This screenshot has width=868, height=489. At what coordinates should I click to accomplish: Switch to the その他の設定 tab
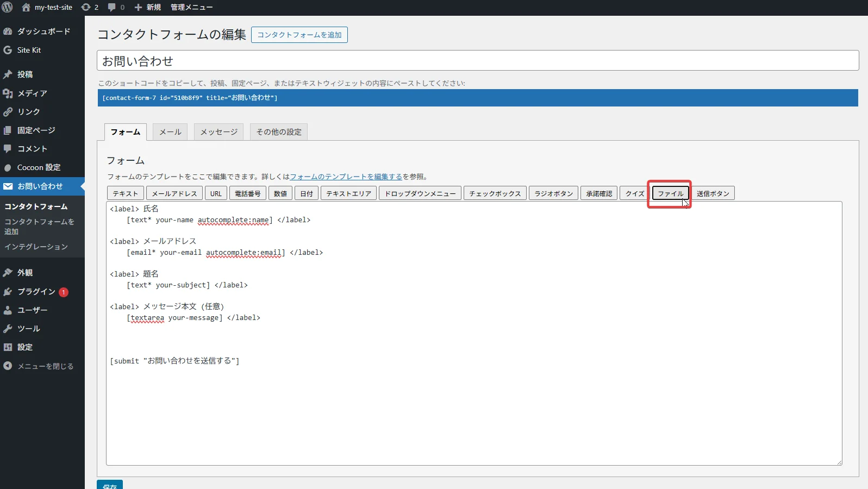click(279, 132)
